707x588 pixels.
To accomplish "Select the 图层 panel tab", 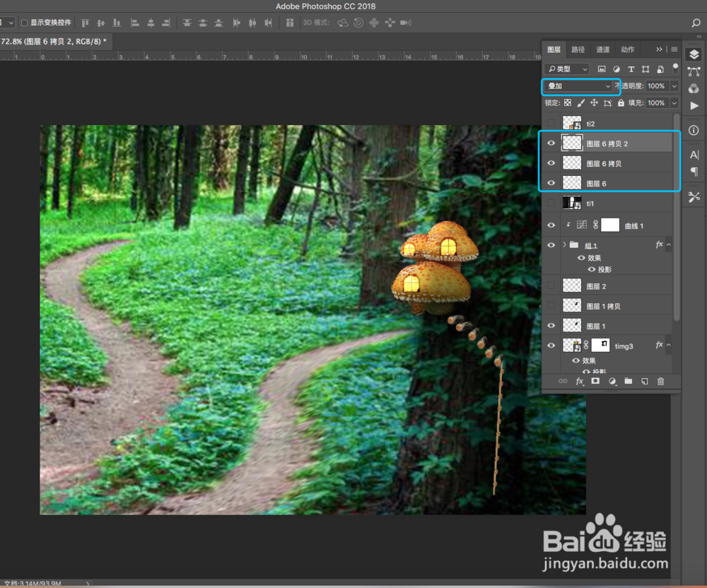I will [x=554, y=49].
